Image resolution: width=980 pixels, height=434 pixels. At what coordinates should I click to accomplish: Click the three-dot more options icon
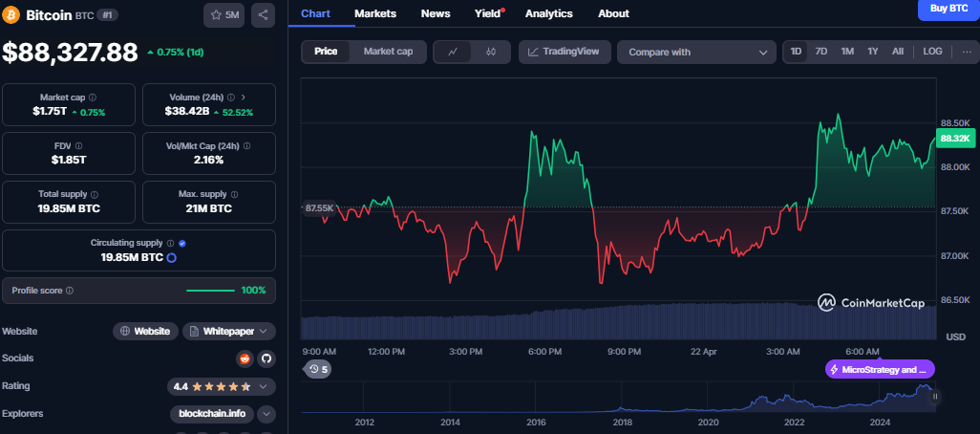(x=967, y=52)
